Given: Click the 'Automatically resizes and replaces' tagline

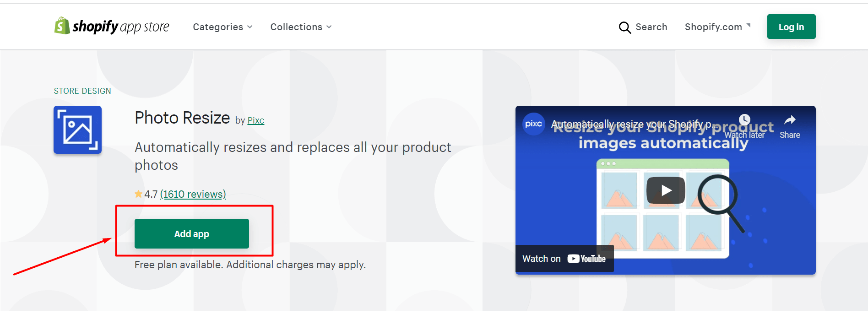Looking at the screenshot, I should pyautogui.click(x=293, y=156).
